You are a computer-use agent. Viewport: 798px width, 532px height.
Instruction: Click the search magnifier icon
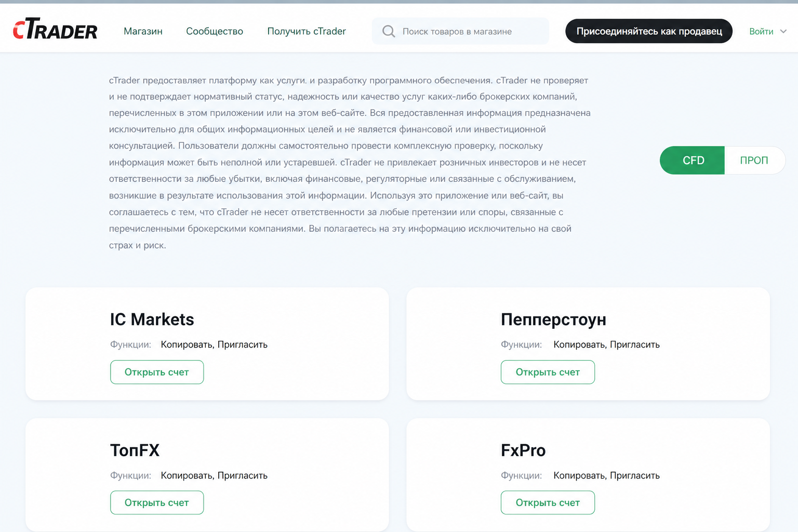(x=389, y=31)
